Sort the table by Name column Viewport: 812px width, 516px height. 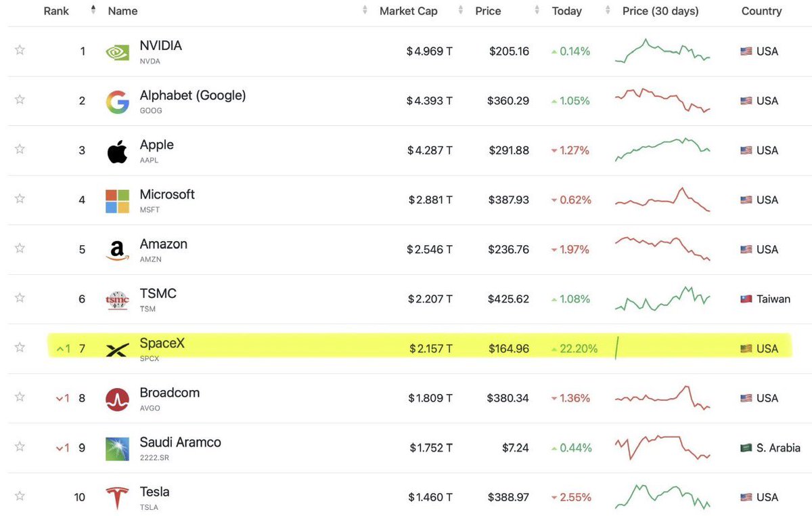122,11
